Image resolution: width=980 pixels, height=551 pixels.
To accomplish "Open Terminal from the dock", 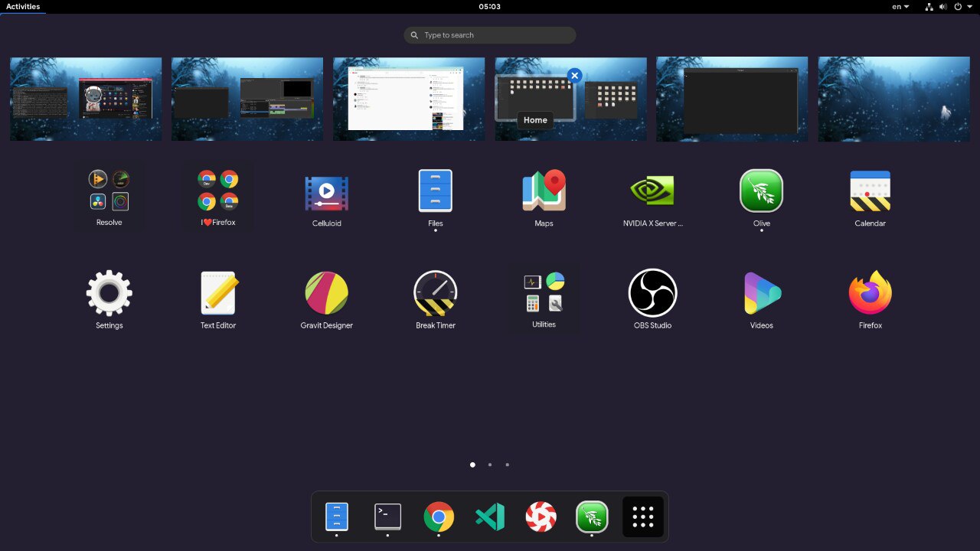I will tap(388, 517).
